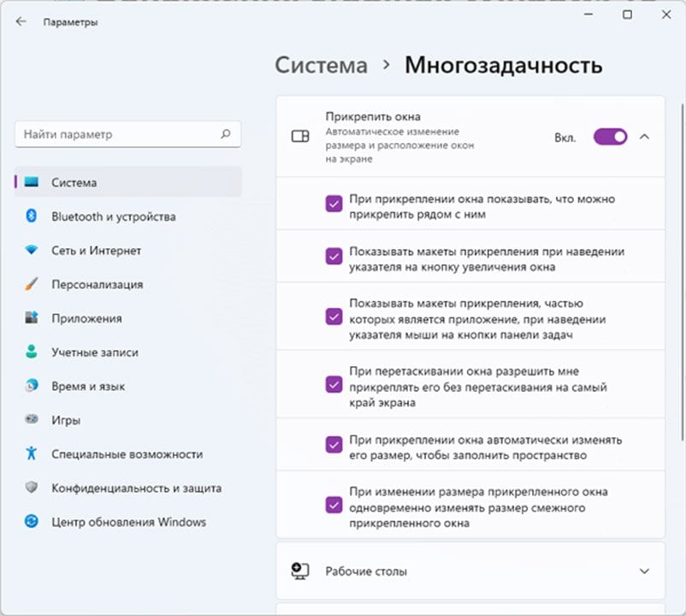
Task: Click the back arrow icon
Action: pyautogui.click(x=21, y=21)
